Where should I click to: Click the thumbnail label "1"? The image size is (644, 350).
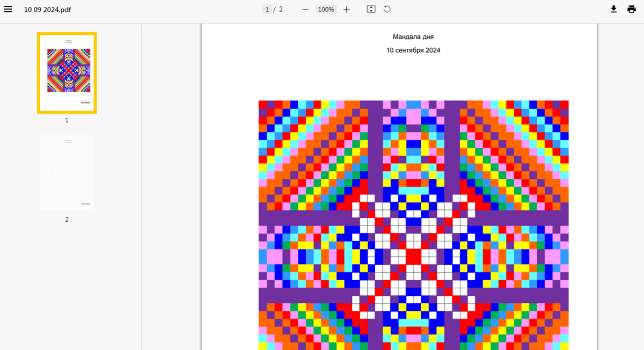tap(67, 120)
